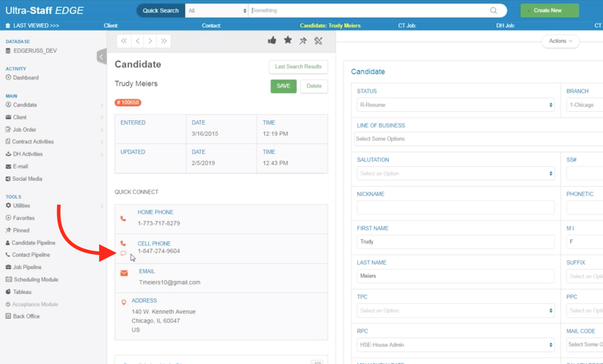Click Last Search Results button
The height and width of the screenshot is (364, 603).
pyautogui.click(x=298, y=67)
